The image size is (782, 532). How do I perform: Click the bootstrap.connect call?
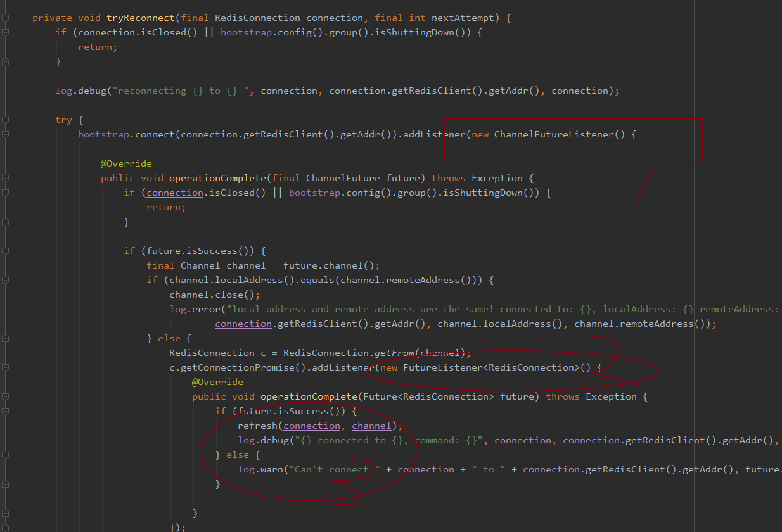pyautogui.click(x=126, y=134)
